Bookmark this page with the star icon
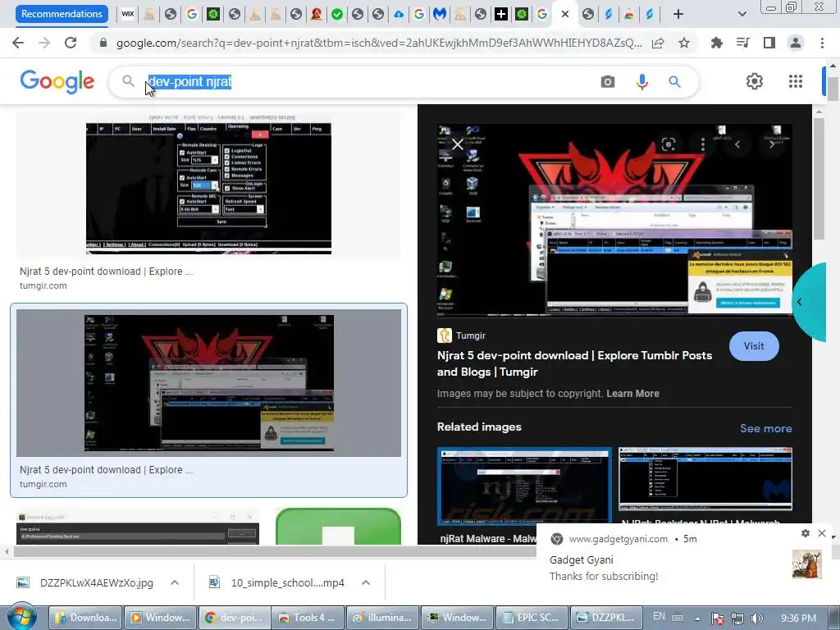 tap(684, 43)
